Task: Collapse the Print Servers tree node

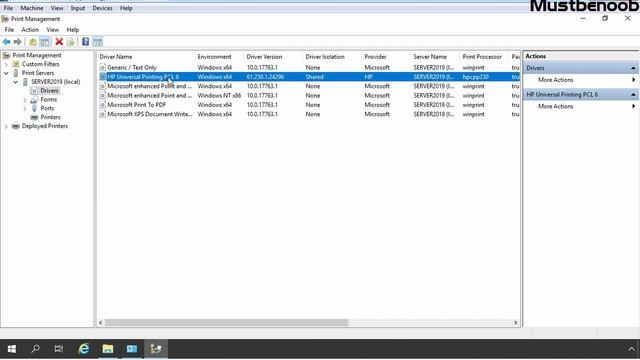Action: pos(6,73)
